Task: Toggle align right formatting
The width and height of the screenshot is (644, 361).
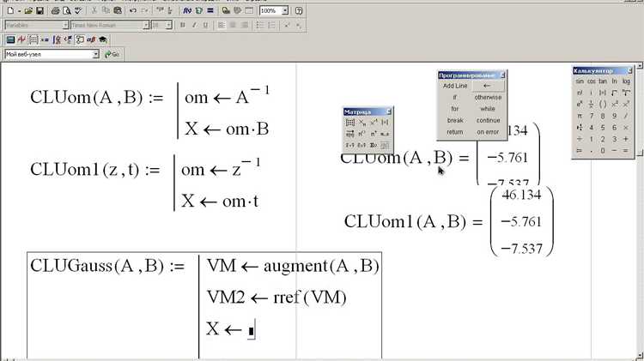Action: pyautogui.click(x=244, y=25)
